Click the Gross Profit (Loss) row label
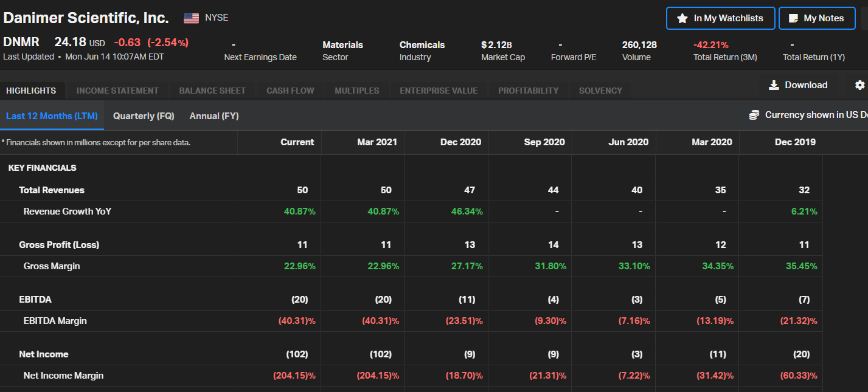The image size is (868, 392). click(59, 245)
